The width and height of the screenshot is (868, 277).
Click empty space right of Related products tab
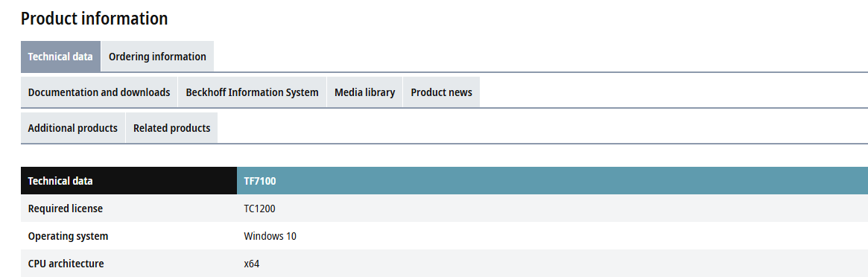[x=542, y=128]
